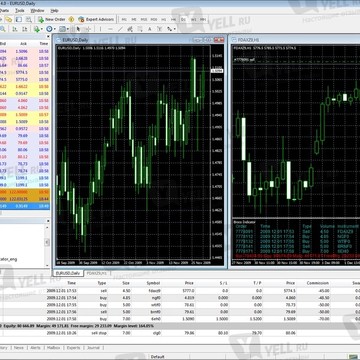Pick the horizontal line drawing tool

click(110, 29)
